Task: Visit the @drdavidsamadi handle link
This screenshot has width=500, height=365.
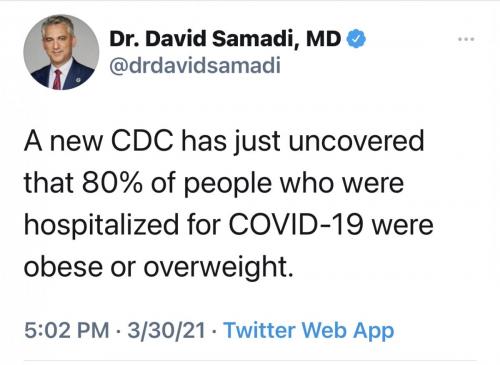Action: 195,66
